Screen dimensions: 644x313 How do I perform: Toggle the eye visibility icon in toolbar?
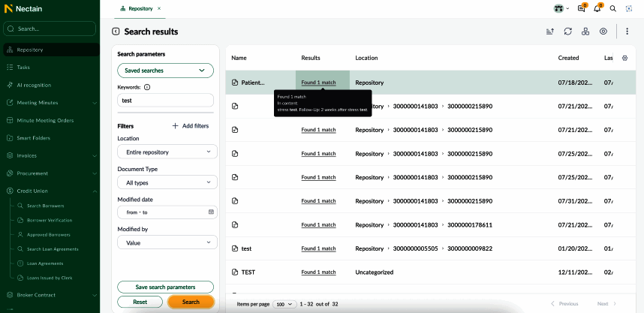(603, 32)
